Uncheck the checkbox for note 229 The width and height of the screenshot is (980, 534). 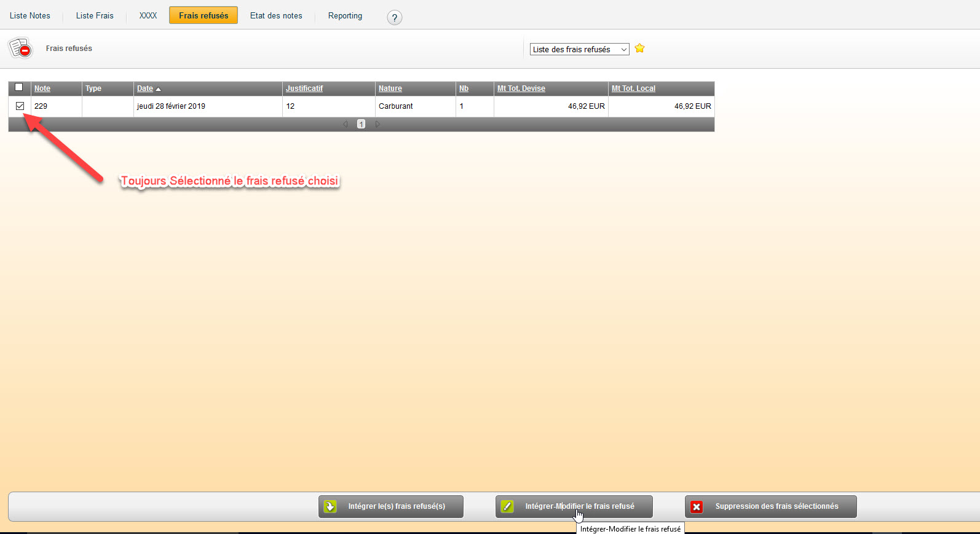pyautogui.click(x=20, y=106)
